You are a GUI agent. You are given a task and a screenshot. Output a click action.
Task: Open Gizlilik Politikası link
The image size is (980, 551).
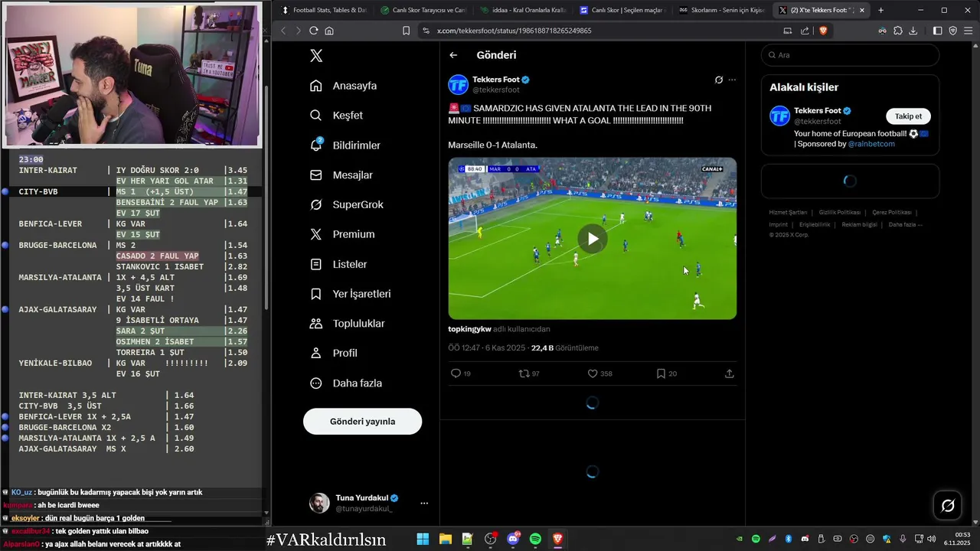point(840,212)
